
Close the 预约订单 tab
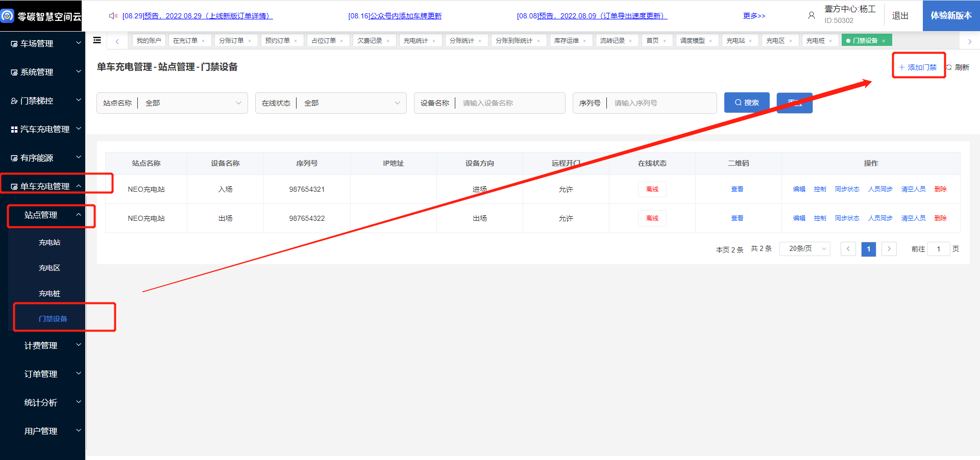pyautogui.click(x=296, y=41)
